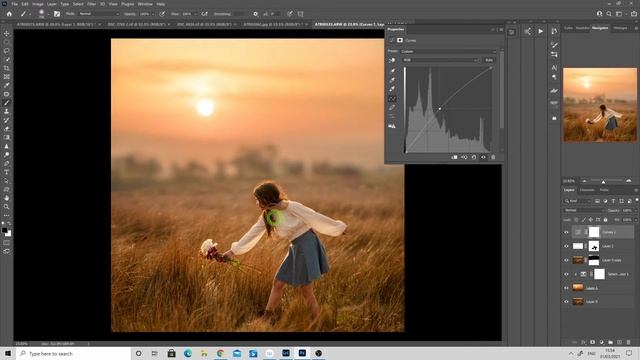Select the Zoom tool in the toolbar
This screenshot has height=360, width=640.
coord(7,207)
